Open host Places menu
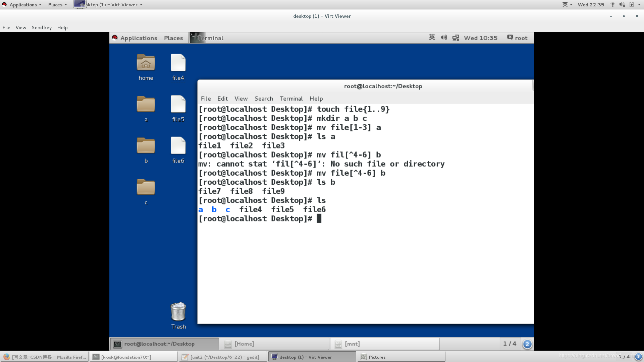644x362 pixels. 57,5
